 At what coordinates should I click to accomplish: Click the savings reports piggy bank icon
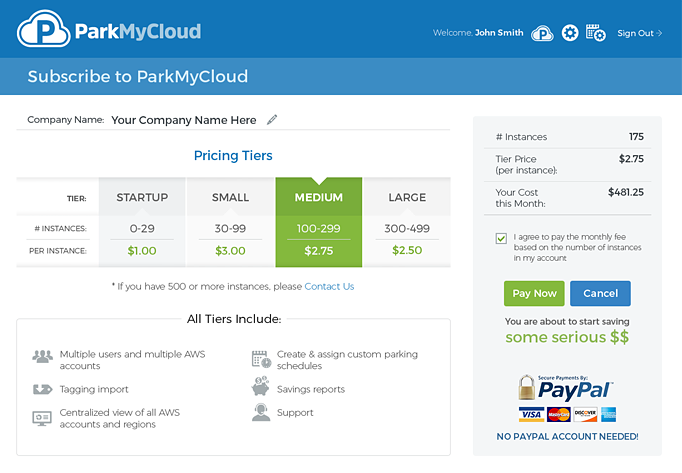click(261, 386)
